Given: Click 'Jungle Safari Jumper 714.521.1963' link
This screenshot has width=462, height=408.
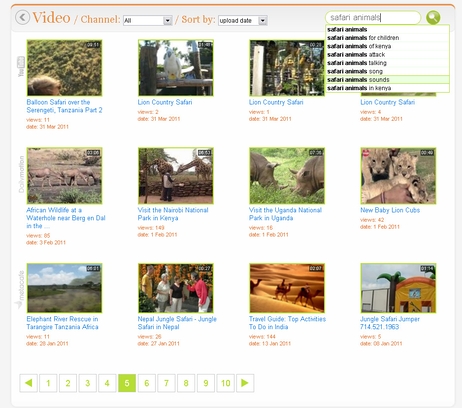Looking at the screenshot, I should 390,323.
